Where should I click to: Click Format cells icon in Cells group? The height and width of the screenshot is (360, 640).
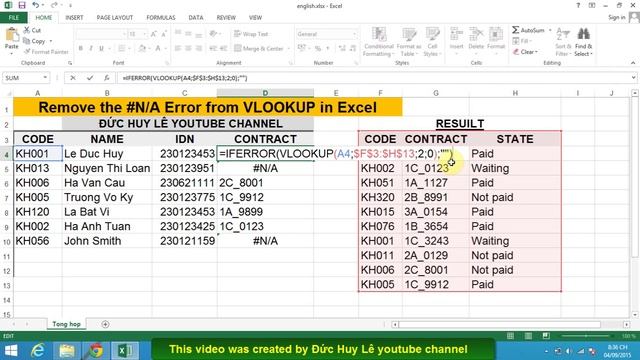(x=496, y=34)
